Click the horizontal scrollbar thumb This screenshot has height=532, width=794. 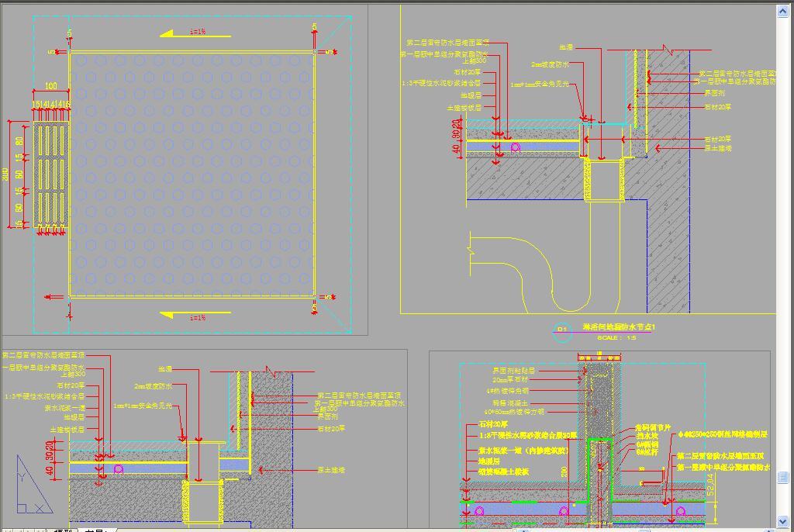pos(644,530)
